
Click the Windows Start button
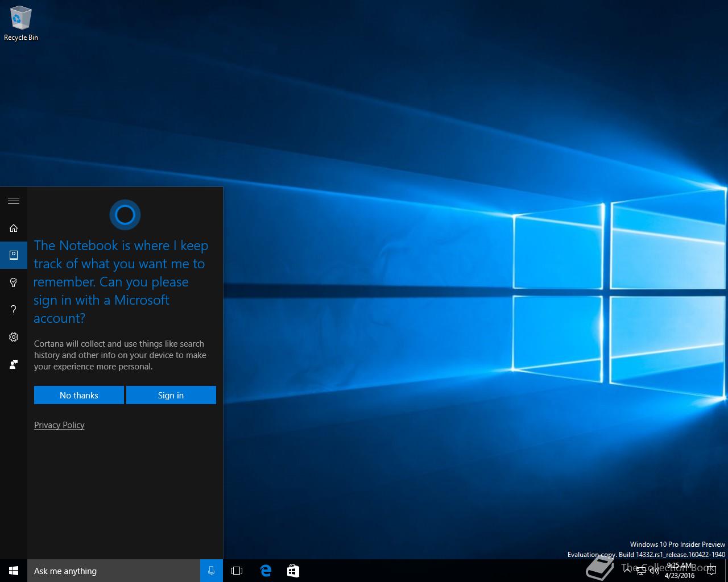pyautogui.click(x=14, y=571)
